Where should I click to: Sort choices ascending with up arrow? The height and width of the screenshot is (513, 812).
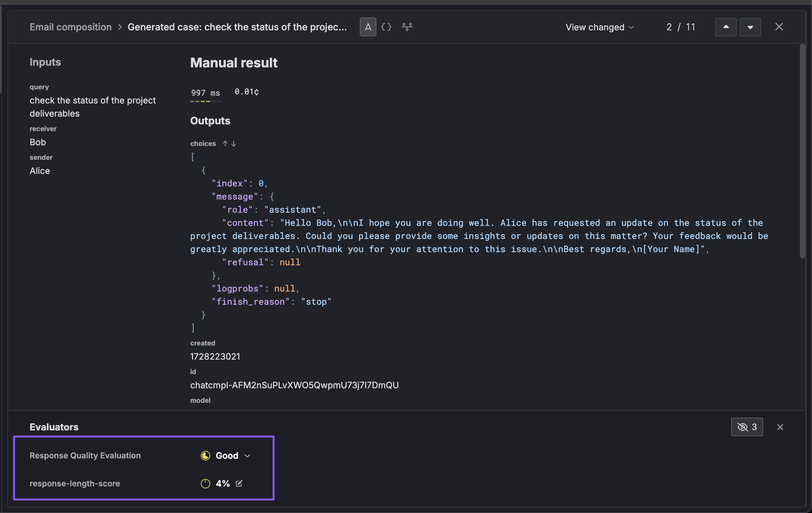pyautogui.click(x=225, y=144)
